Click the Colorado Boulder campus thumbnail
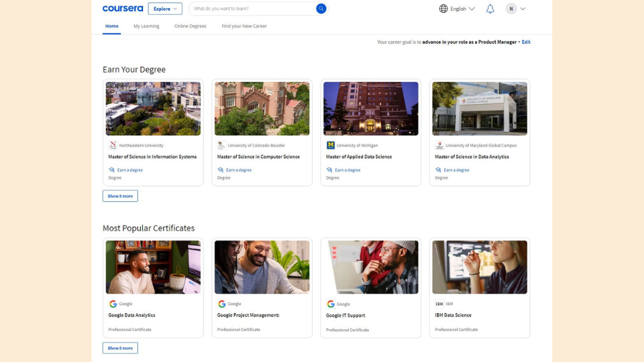 (x=262, y=109)
